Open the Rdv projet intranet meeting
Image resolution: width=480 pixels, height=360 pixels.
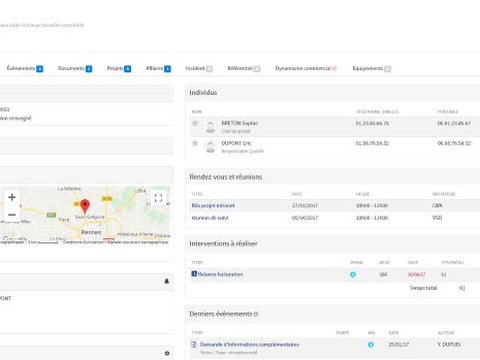point(213,205)
